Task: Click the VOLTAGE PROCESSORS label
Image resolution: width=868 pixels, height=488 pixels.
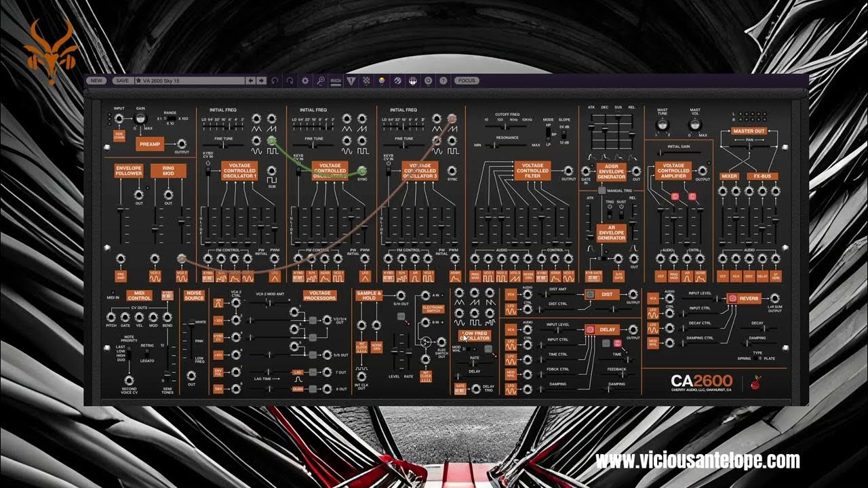Action: coord(319,296)
